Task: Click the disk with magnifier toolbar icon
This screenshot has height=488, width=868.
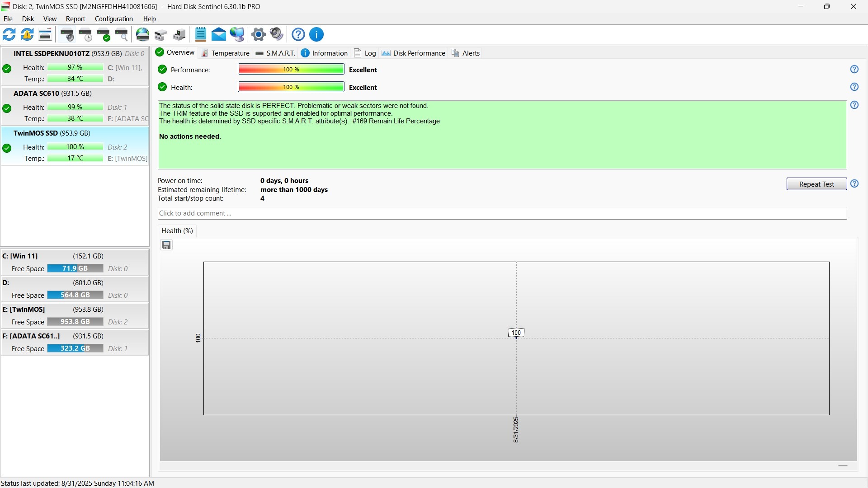Action: coord(122,34)
